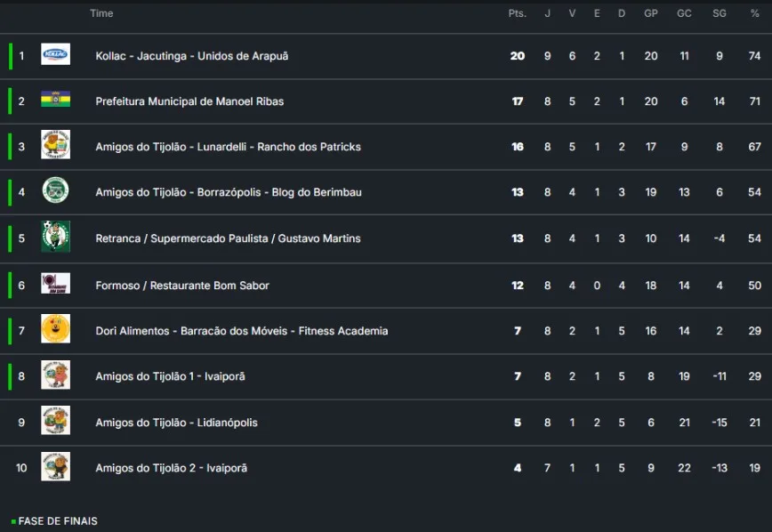Screen dimensions: 772x532
Task: Click the Amigos do Tijolão 2 Ivaiporã crest
Action: [x=55, y=467]
